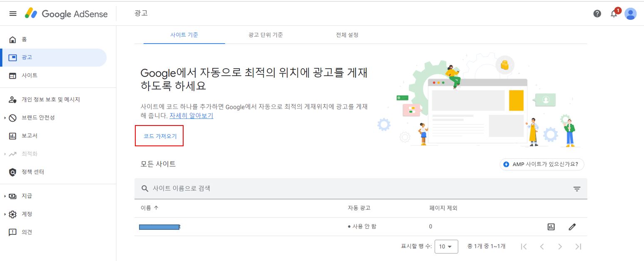Go to previous page of results

pos(542,246)
